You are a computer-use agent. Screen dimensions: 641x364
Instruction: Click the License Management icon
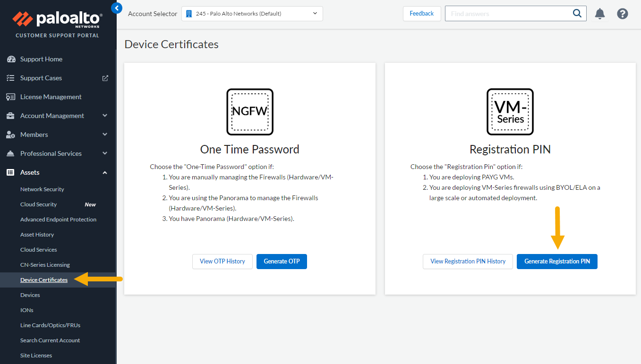coord(11,97)
